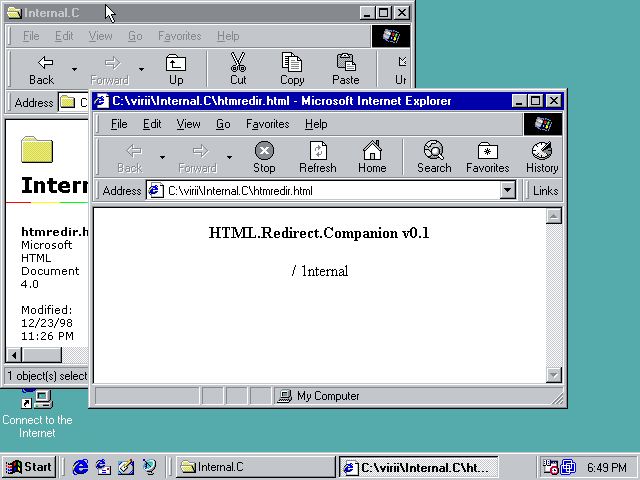The image size is (640, 480).
Task: Click Paste in the Internal.C window toolbar
Action: click(x=346, y=69)
